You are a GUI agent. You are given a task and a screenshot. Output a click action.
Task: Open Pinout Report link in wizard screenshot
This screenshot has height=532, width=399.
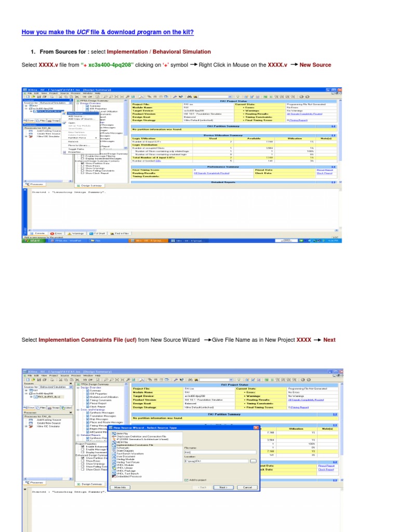pyautogui.click(x=326, y=466)
